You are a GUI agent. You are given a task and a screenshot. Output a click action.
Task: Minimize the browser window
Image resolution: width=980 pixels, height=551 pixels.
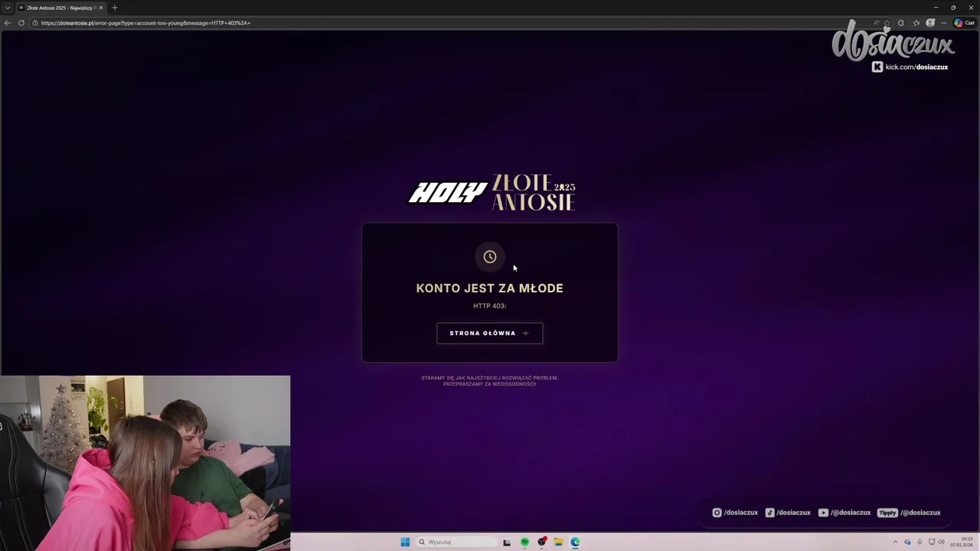tap(936, 8)
